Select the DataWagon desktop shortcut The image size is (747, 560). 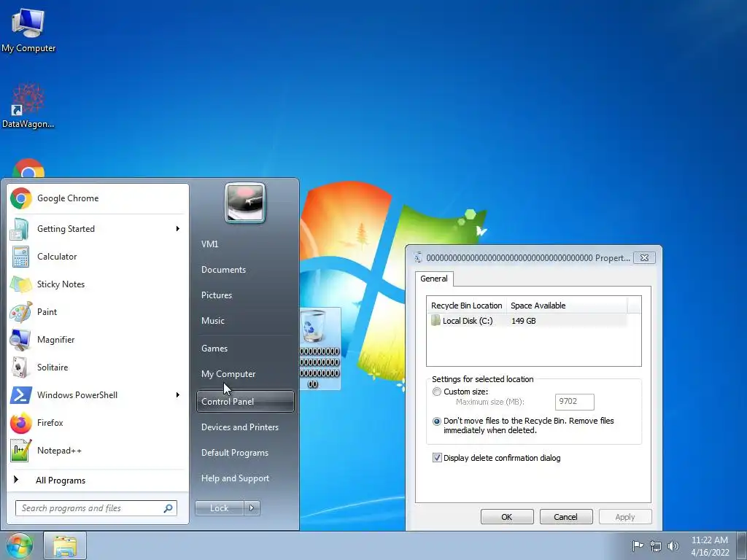(28, 106)
